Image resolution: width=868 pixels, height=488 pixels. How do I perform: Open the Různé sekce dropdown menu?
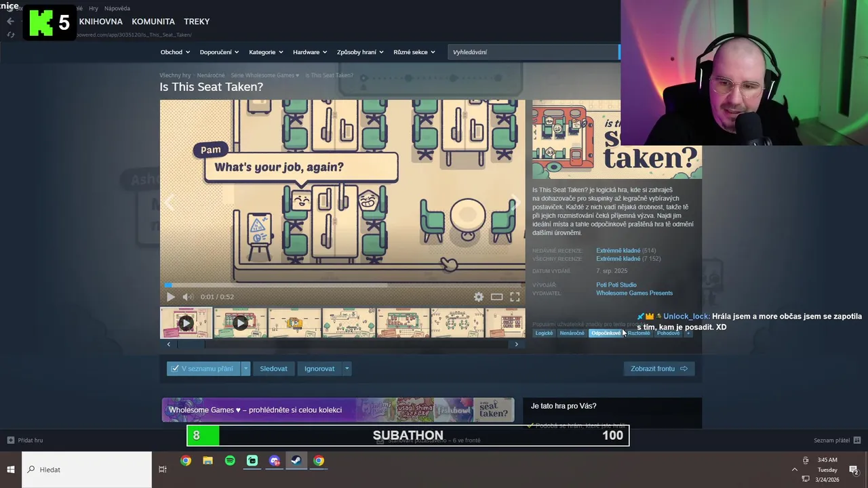(x=414, y=52)
